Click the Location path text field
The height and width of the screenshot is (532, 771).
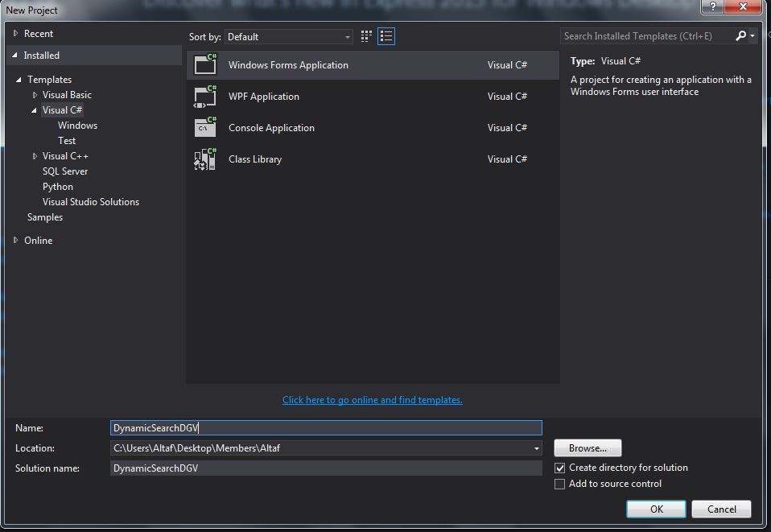click(x=321, y=448)
